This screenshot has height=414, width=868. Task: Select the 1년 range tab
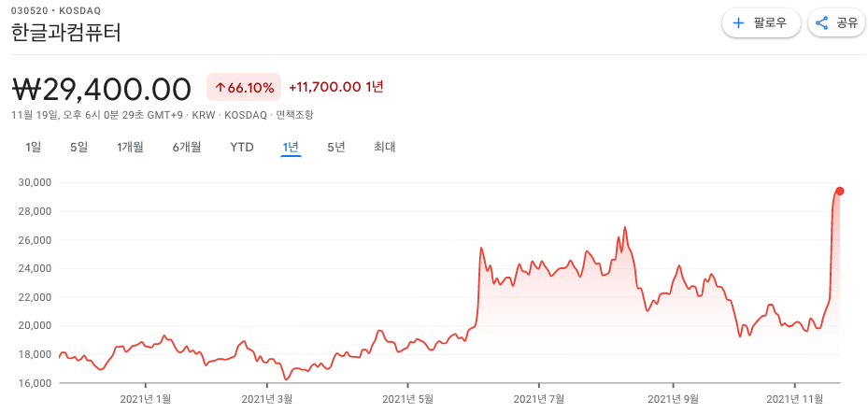291,148
